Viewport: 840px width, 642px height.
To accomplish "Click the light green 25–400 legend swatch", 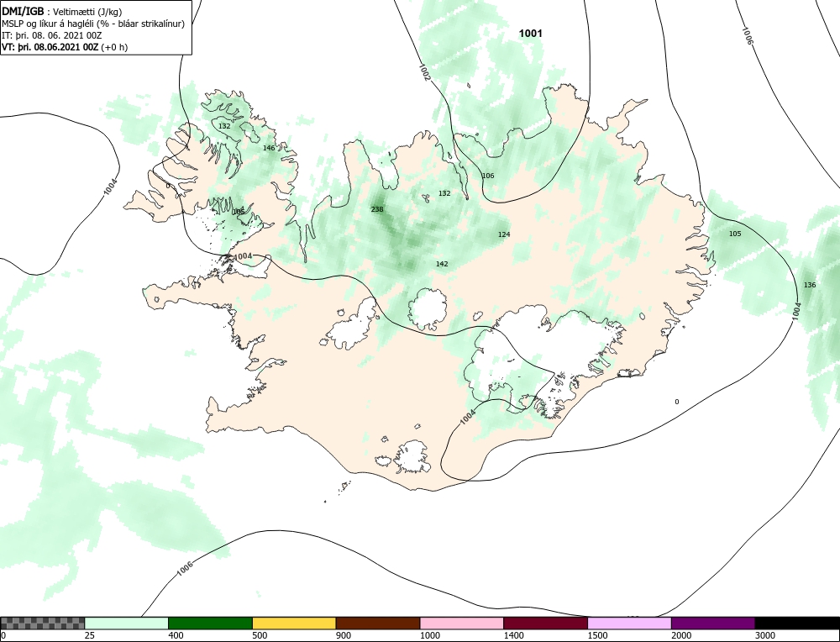I will pos(127,624).
